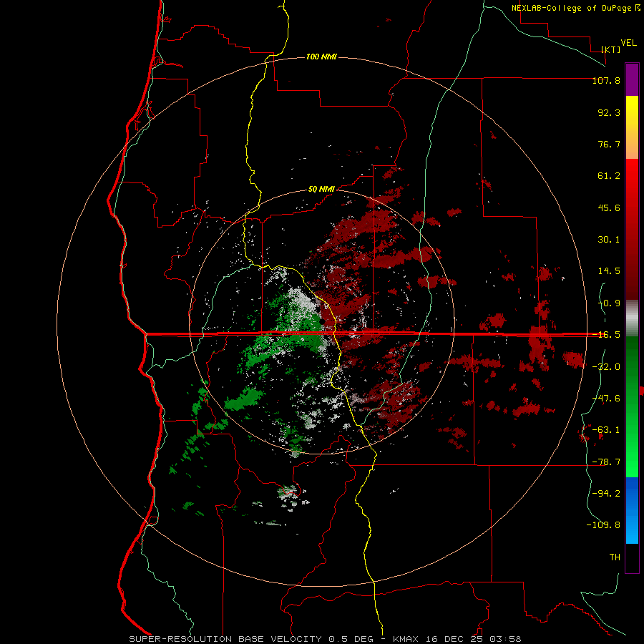The image size is (644, 644).
Task: Pick the yellow-orange segment of the color bar
Action: coord(632,127)
